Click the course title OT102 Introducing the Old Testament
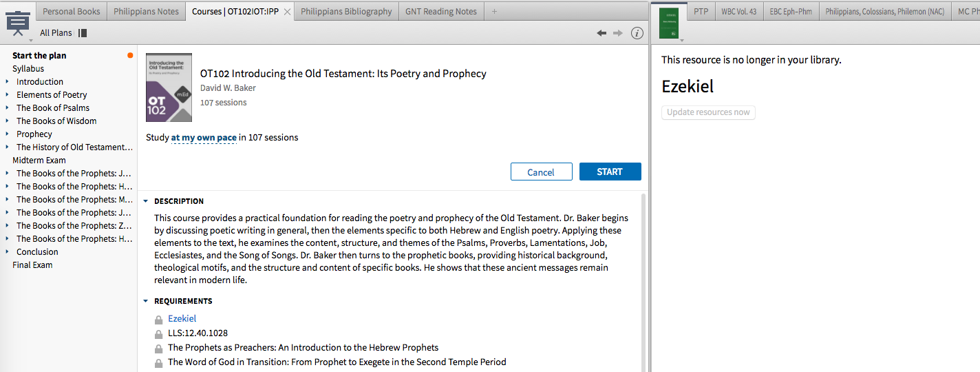The height and width of the screenshot is (372, 980). (343, 74)
